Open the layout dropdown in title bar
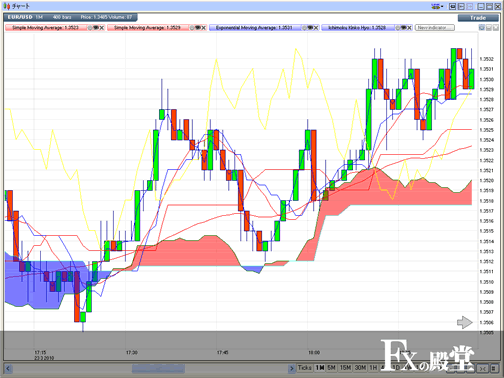 point(436,6)
